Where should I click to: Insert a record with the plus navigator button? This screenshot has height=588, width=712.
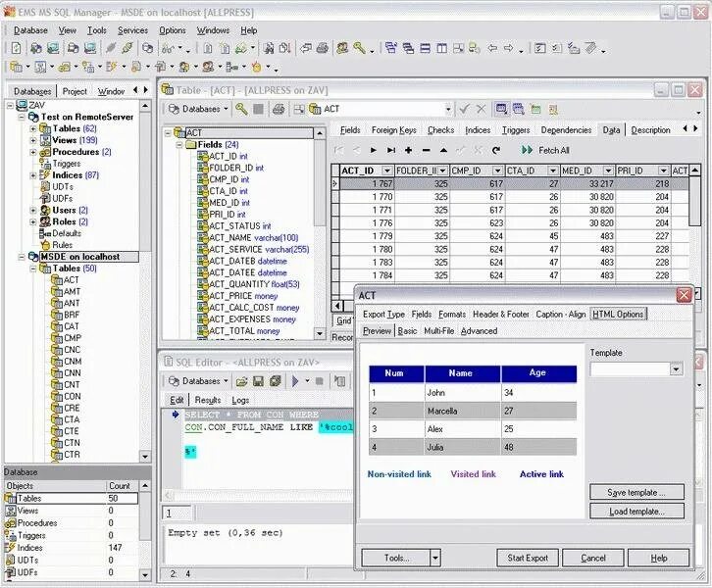coord(408,150)
